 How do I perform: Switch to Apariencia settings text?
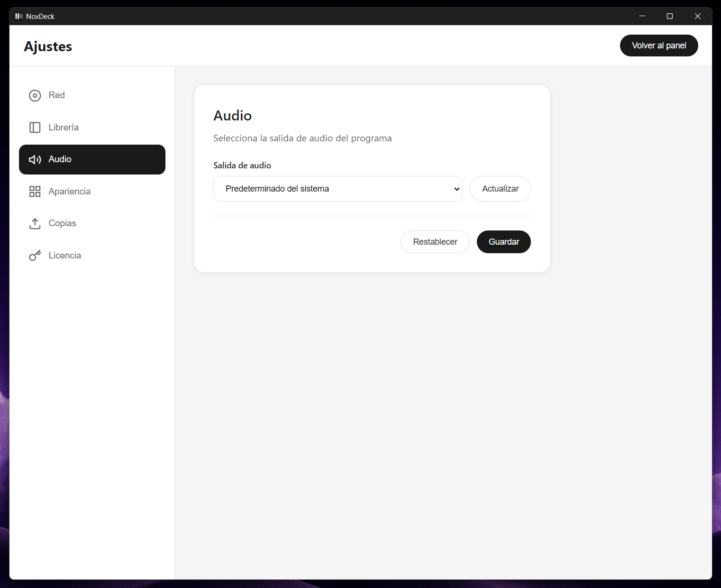tap(69, 192)
